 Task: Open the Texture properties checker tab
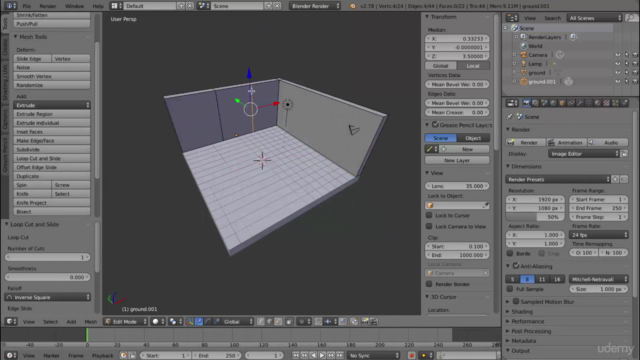pos(606,103)
